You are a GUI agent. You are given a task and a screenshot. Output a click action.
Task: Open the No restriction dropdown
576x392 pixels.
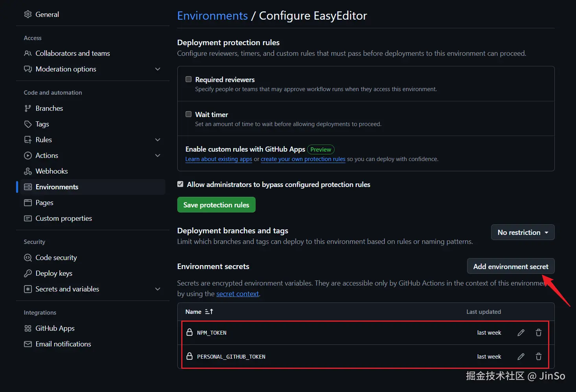point(523,232)
